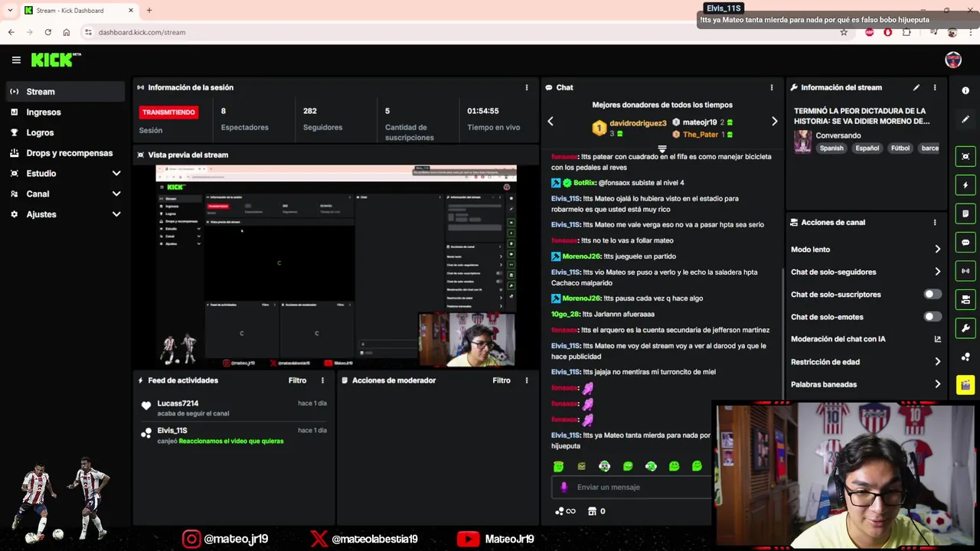Reload the page with browser refresh button
The width and height of the screenshot is (980, 551).
(47, 32)
